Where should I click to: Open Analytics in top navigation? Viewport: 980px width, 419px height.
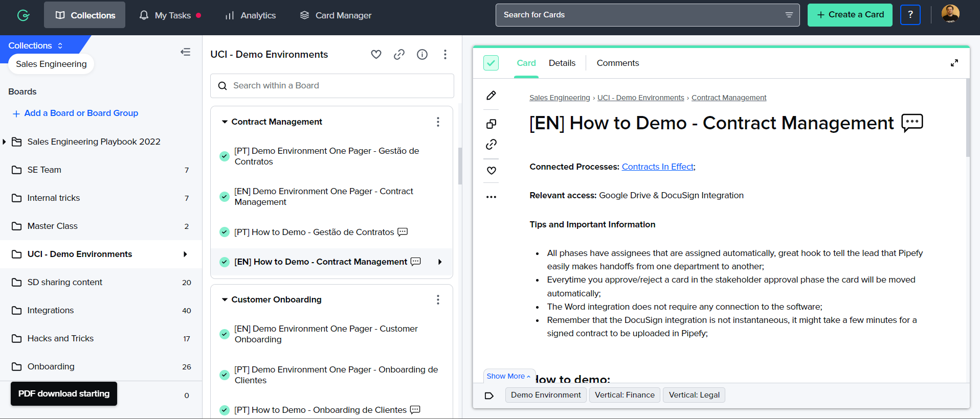point(251,15)
